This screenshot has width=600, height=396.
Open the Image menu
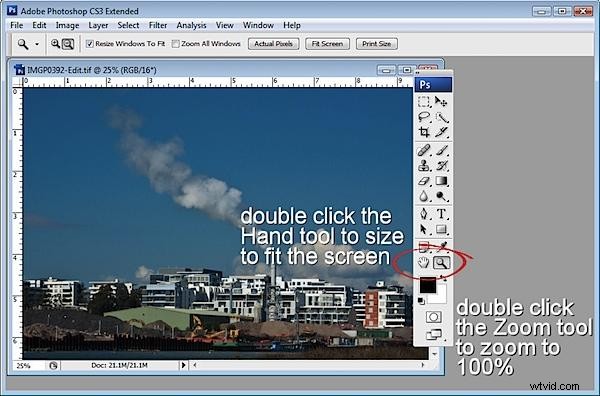tap(67, 25)
